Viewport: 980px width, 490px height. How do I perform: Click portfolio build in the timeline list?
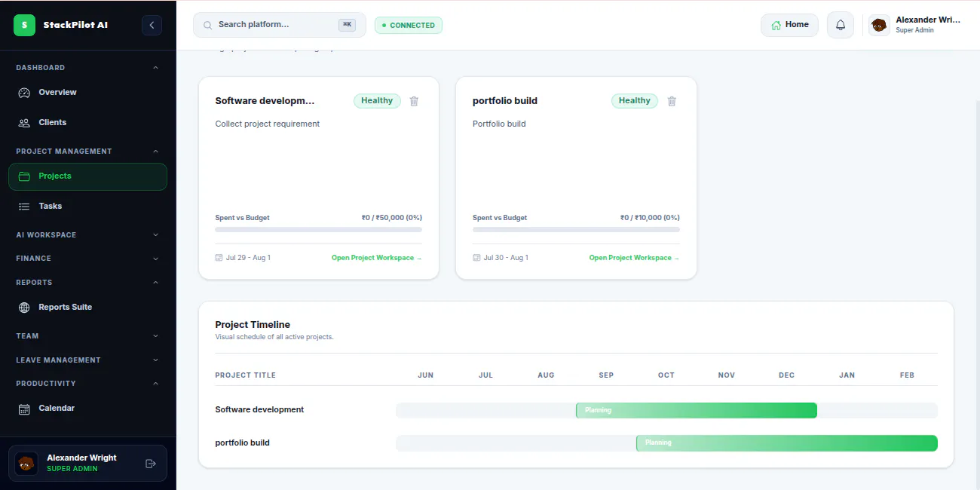242,443
